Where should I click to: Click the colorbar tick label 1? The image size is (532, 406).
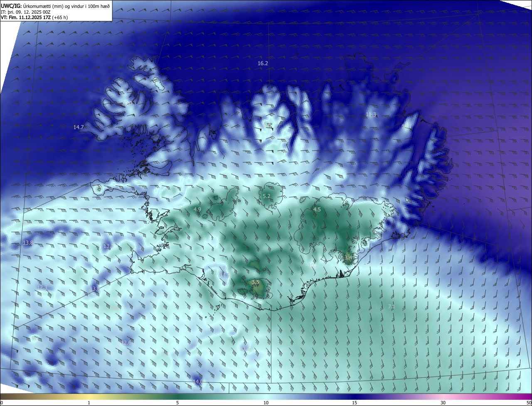click(89, 403)
